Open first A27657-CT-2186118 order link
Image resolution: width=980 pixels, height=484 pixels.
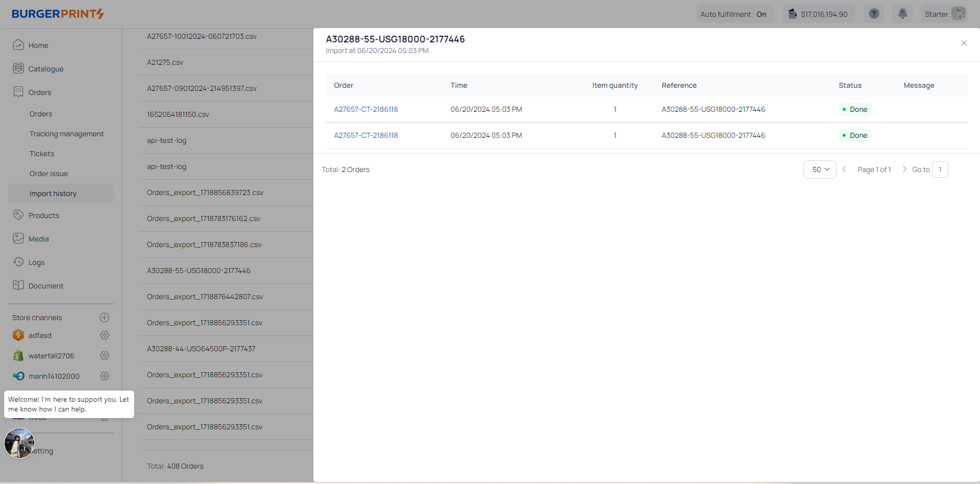click(366, 109)
